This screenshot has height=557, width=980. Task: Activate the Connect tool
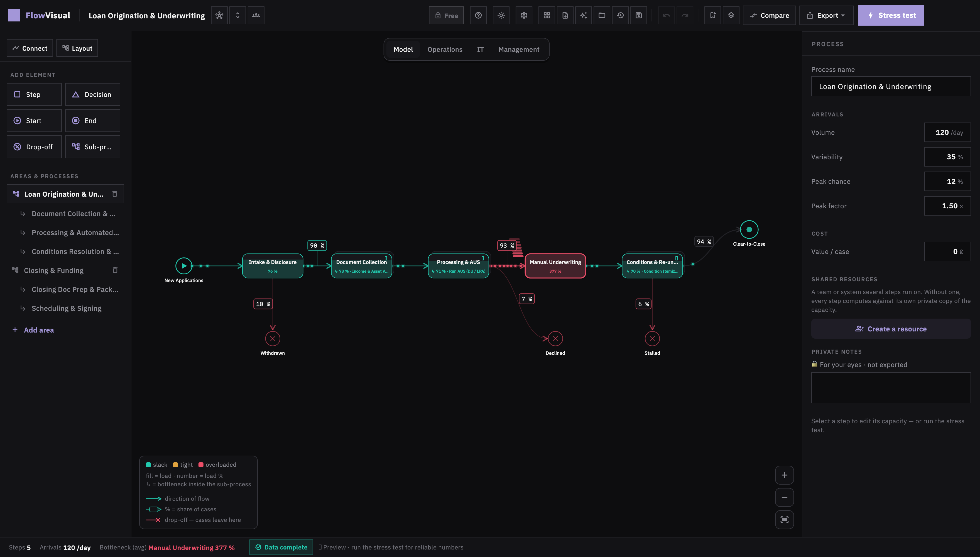[30, 48]
